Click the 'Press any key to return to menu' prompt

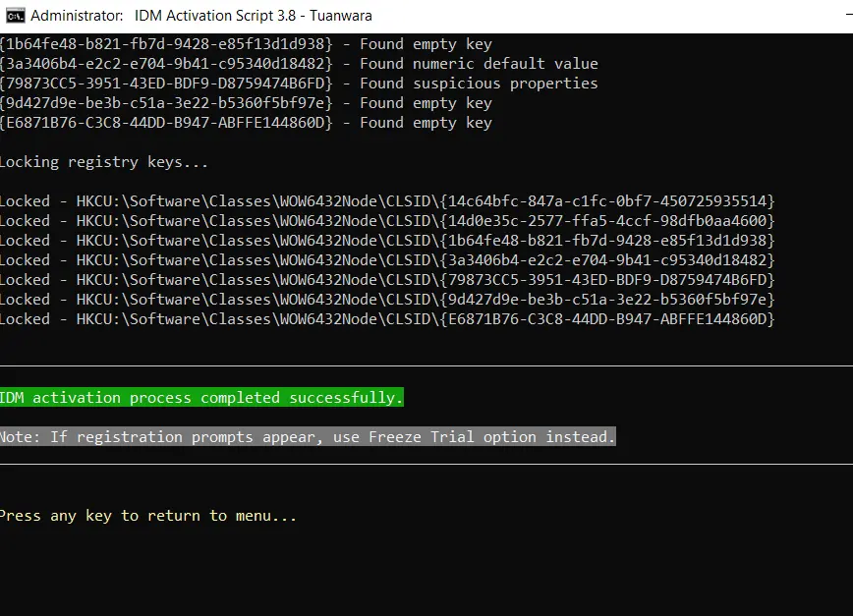tap(148, 516)
